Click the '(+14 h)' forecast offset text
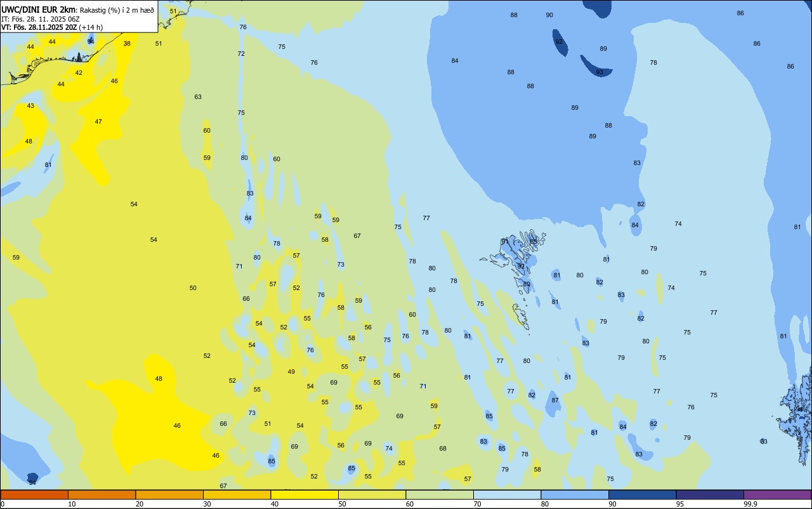 91,27
